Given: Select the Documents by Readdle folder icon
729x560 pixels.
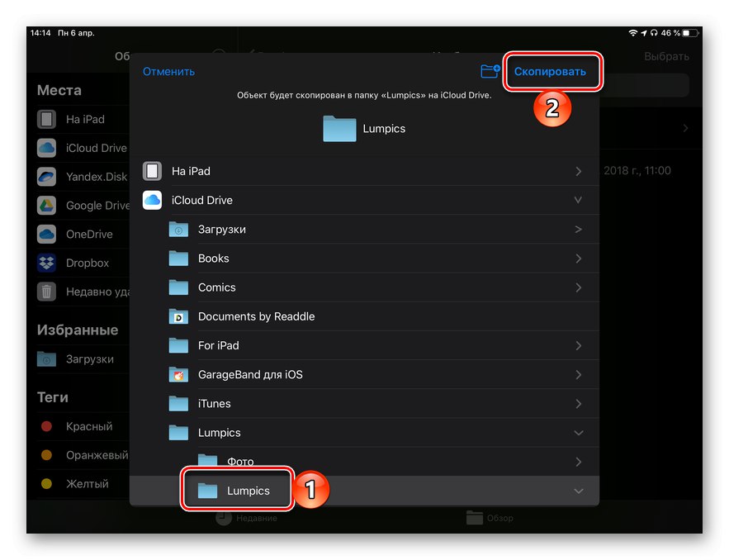Looking at the screenshot, I should pos(178,316).
